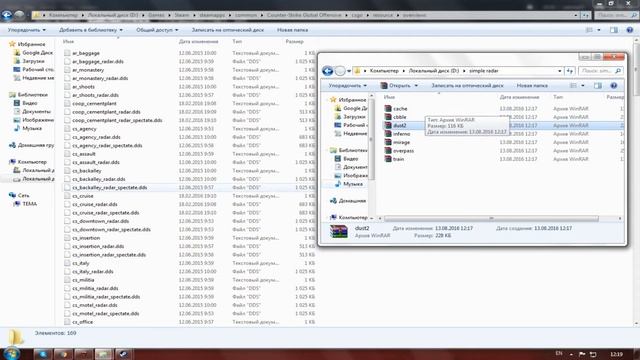The image size is (640, 360).
Task: Open the Steam icon on the taskbar
Action: [123, 354]
